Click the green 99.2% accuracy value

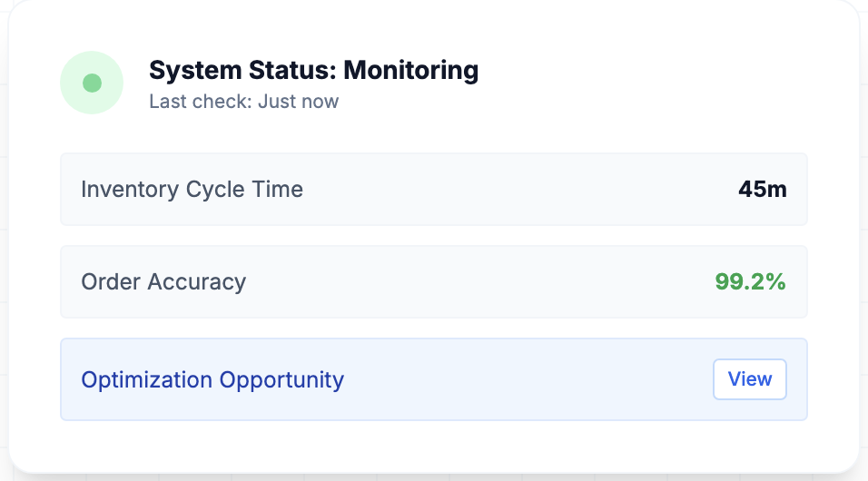click(750, 282)
